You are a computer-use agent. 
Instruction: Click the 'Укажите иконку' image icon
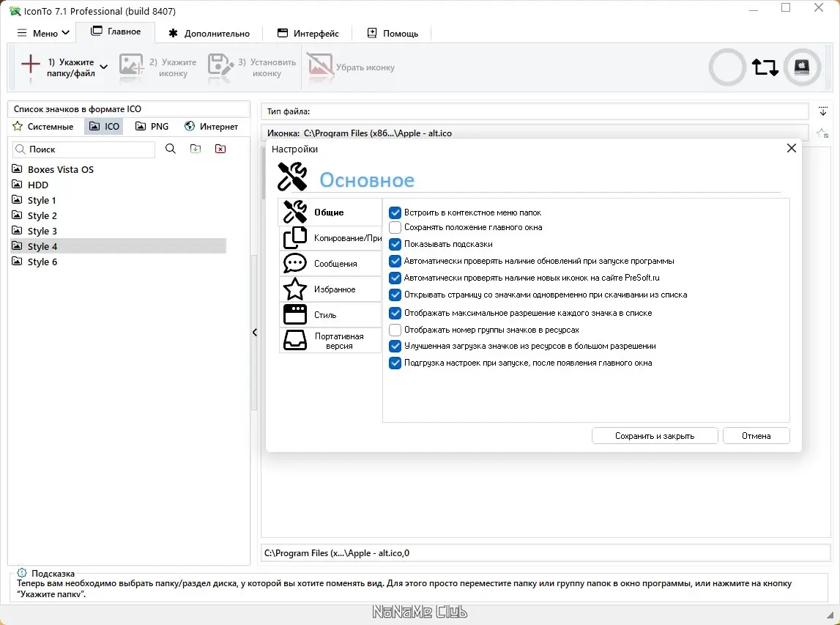coord(131,65)
